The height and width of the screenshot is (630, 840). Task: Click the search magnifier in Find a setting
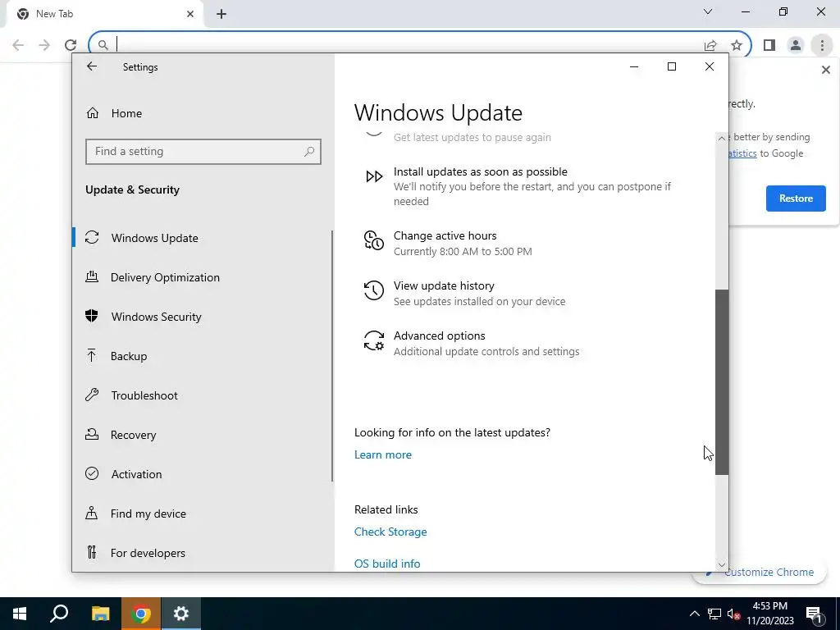[309, 152]
